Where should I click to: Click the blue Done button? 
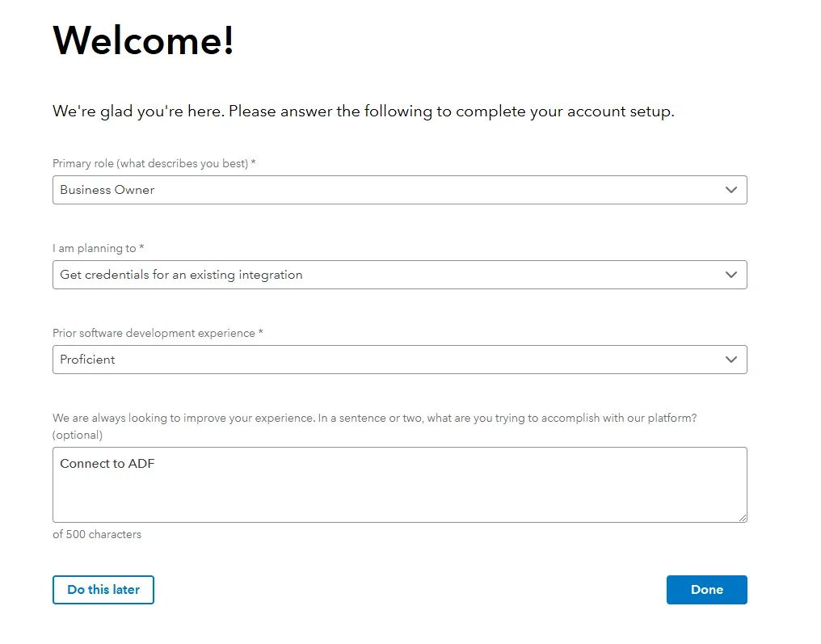706,590
